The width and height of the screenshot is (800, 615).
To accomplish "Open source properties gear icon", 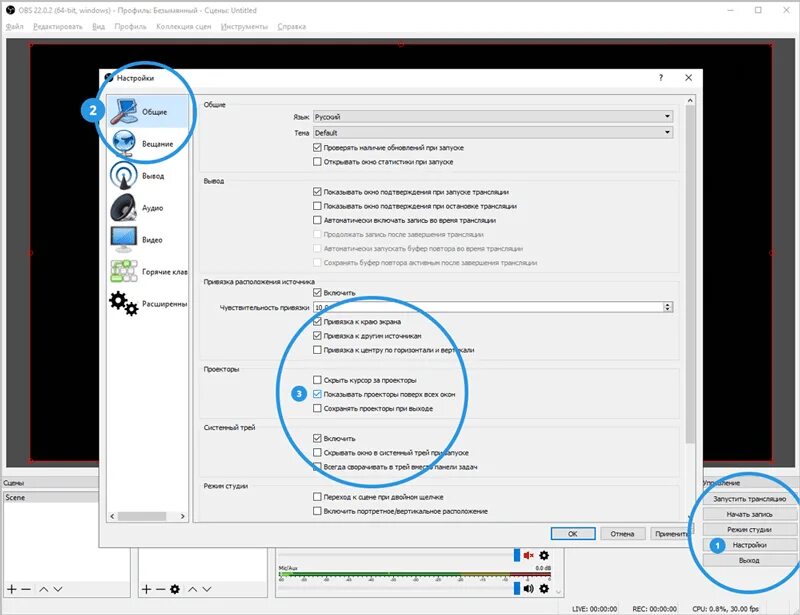I will click(175, 589).
